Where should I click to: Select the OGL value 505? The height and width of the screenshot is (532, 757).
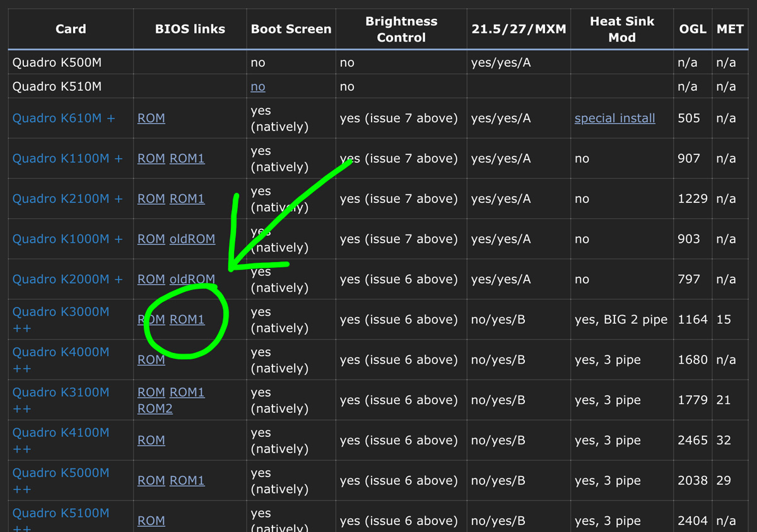click(689, 118)
